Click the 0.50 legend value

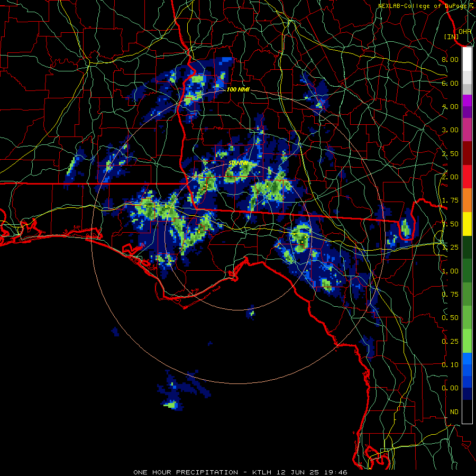(450, 318)
